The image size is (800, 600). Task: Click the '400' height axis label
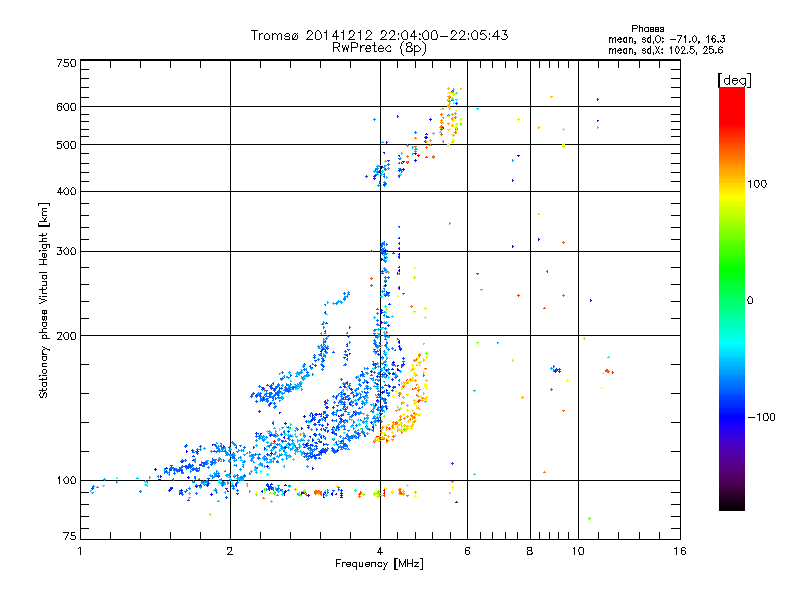[x=66, y=192]
